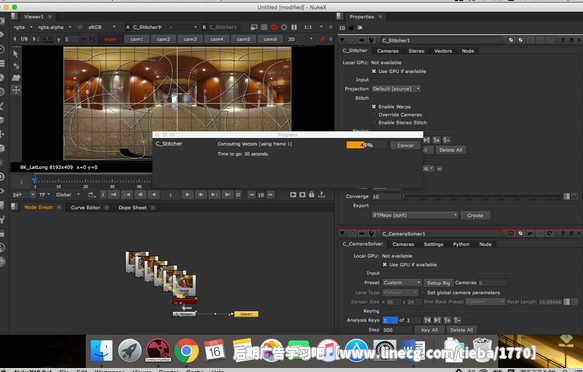583x372 pixels.
Task: Open the Settings tab in C_CameraSolver1
Action: click(x=433, y=244)
